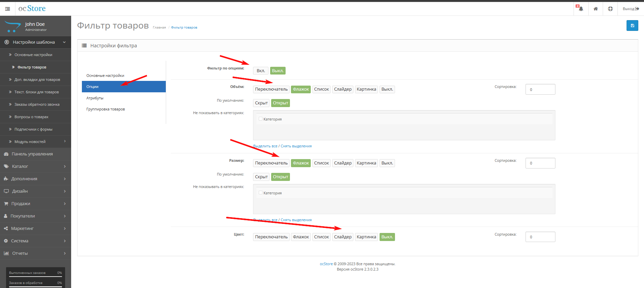Click the Продажи cart icon
Screen dimensions: 644x288
pyautogui.click(x=6, y=204)
